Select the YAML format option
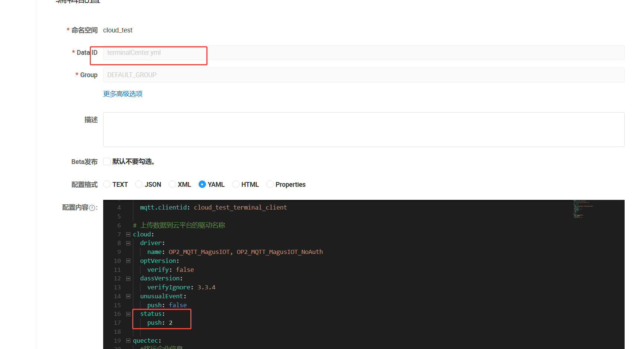 coord(202,184)
